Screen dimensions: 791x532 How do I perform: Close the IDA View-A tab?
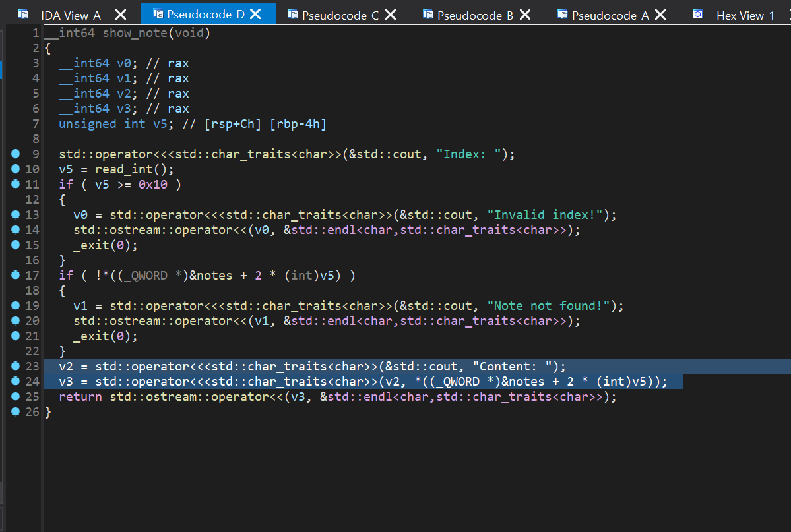tap(121, 15)
